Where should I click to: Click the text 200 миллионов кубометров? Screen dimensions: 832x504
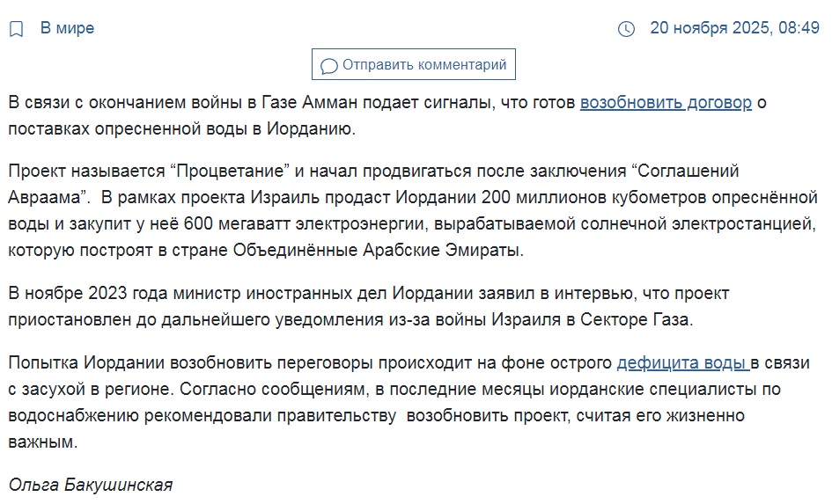click(x=594, y=197)
